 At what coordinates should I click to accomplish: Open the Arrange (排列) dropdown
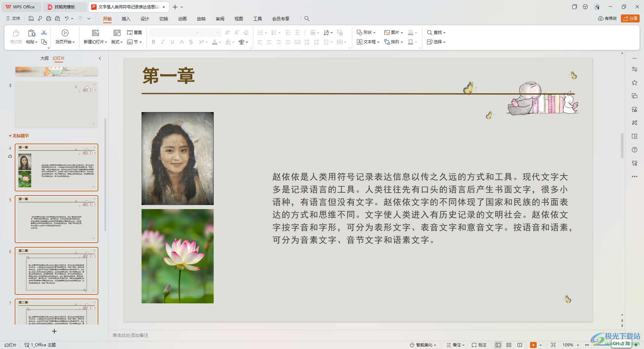394,42
